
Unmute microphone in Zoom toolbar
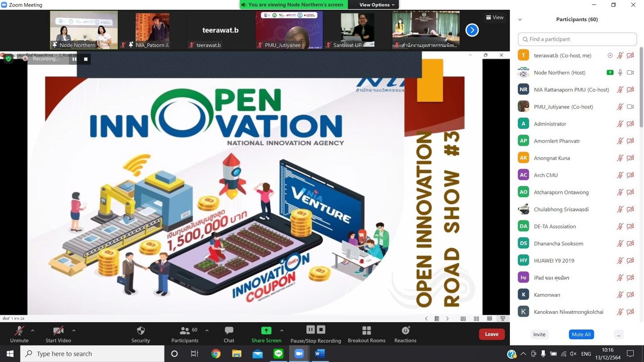coord(19,334)
